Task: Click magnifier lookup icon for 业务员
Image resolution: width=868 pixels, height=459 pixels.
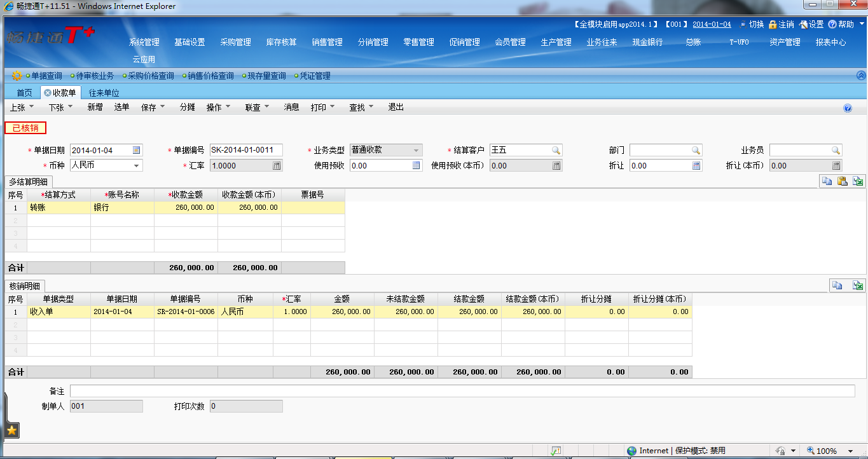Action: pos(836,150)
